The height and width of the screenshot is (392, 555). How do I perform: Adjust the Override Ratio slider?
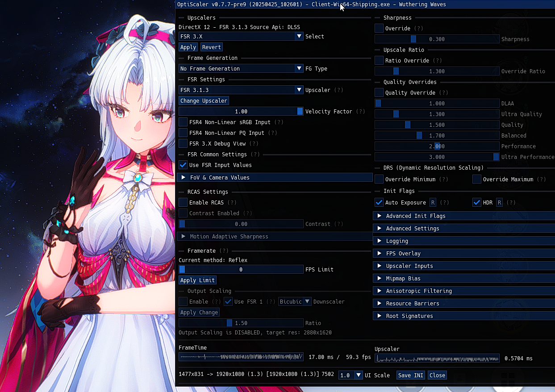click(437, 71)
